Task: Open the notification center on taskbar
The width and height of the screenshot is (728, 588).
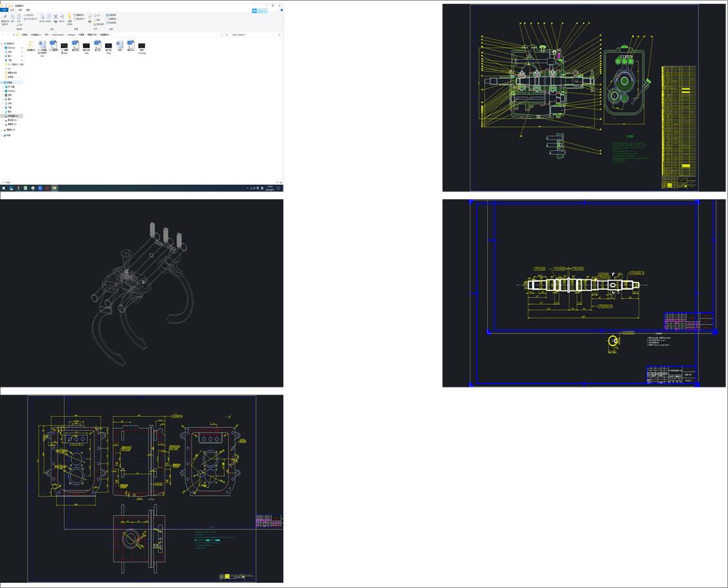Action: click(x=279, y=188)
